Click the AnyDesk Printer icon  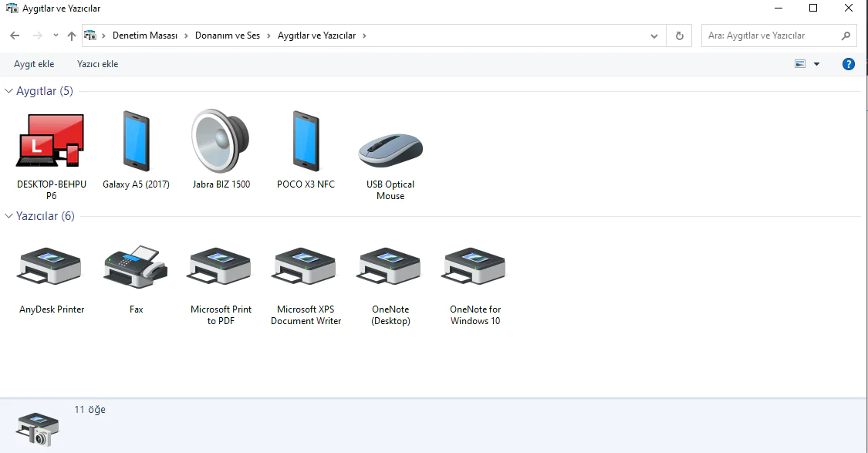[x=50, y=266]
